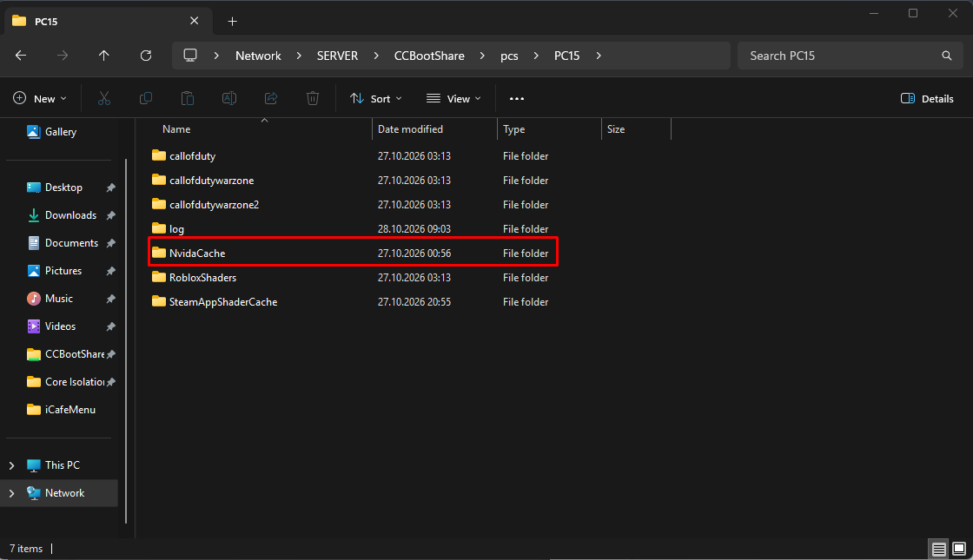Click the Copy icon in toolbar
Image resolution: width=973 pixels, height=560 pixels.
coord(146,99)
